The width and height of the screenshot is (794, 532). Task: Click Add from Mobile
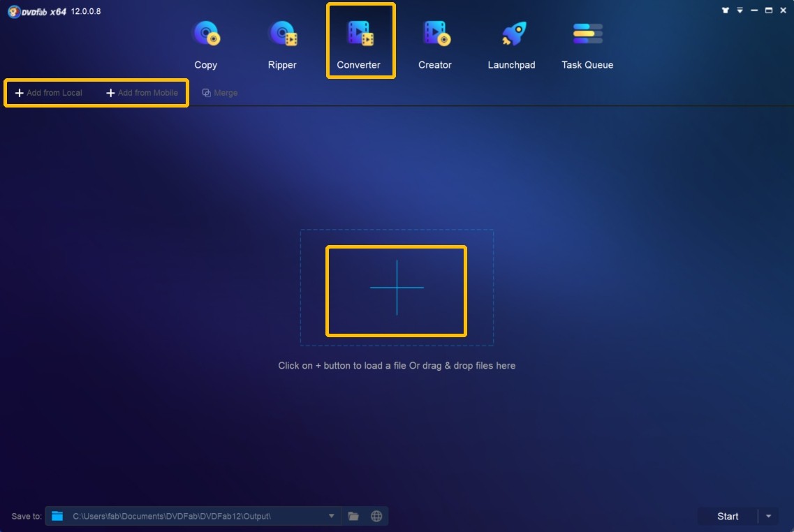[142, 93]
